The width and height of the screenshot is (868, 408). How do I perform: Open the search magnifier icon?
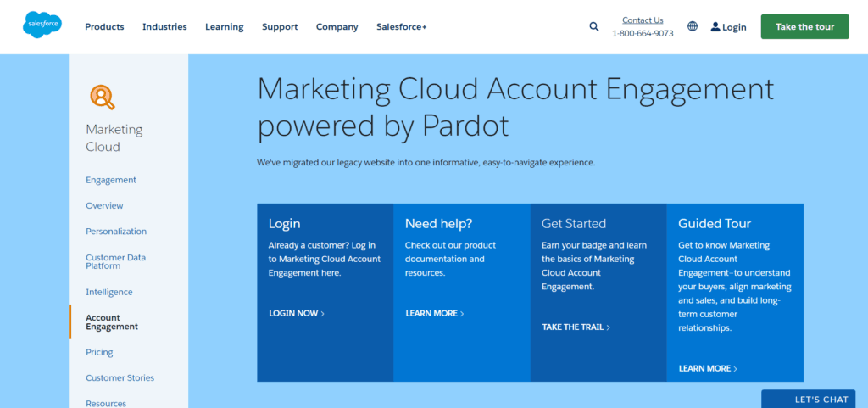click(594, 26)
